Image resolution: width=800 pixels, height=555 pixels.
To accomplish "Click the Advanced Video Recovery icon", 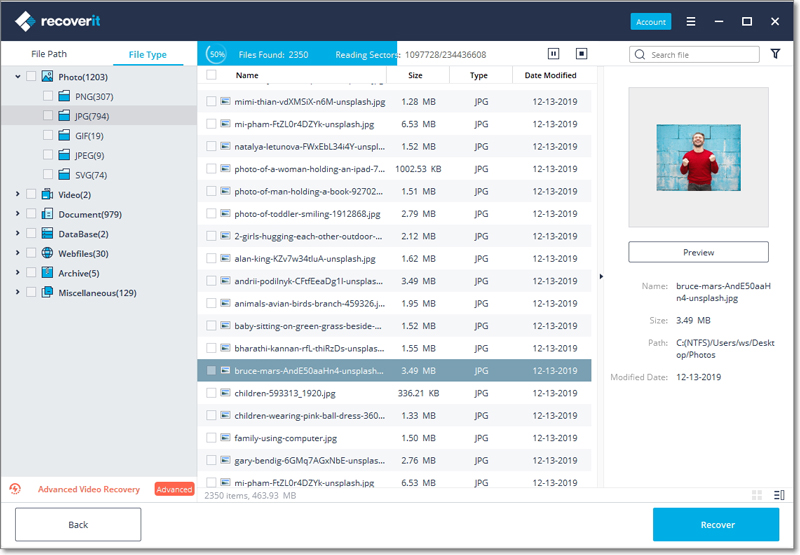I will (15, 489).
